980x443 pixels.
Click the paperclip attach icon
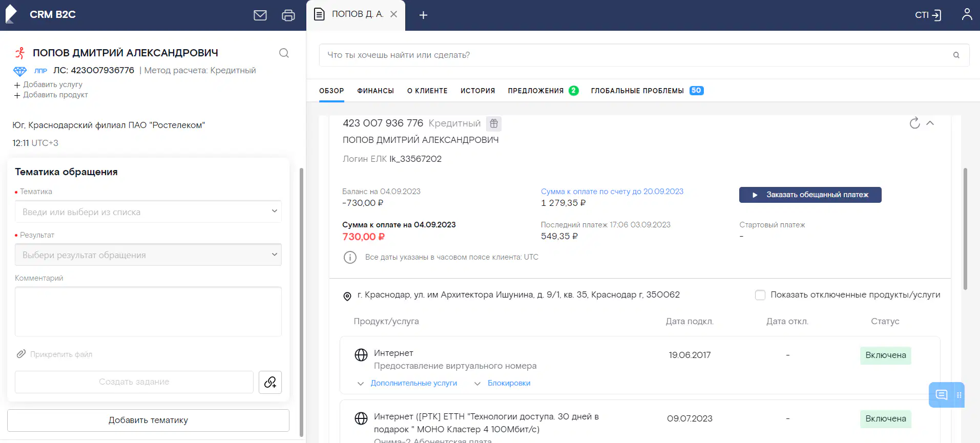(x=21, y=354)
